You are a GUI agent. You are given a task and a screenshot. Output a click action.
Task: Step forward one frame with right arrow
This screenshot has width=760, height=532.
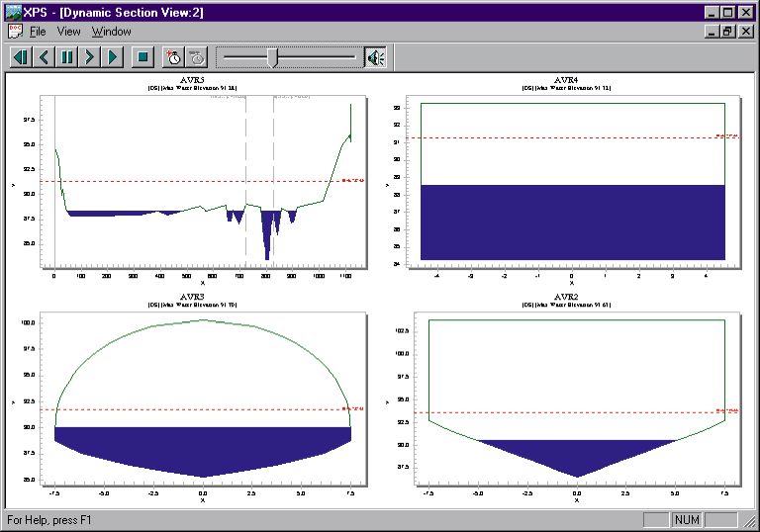(90, 57)
